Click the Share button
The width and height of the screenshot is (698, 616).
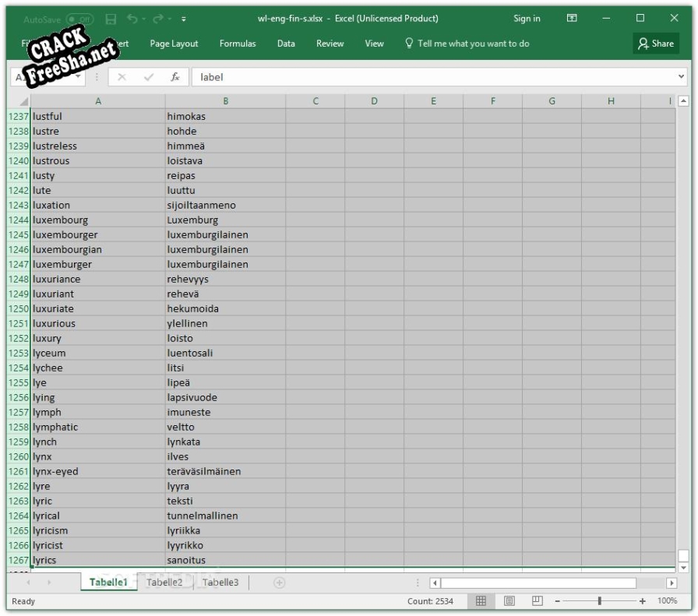pyautogui.click(x=656, y=44)
